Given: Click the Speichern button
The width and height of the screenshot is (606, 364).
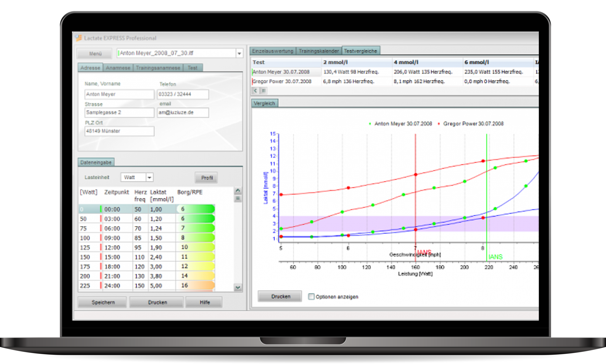Looking at the screenshot, I should 102,302.
